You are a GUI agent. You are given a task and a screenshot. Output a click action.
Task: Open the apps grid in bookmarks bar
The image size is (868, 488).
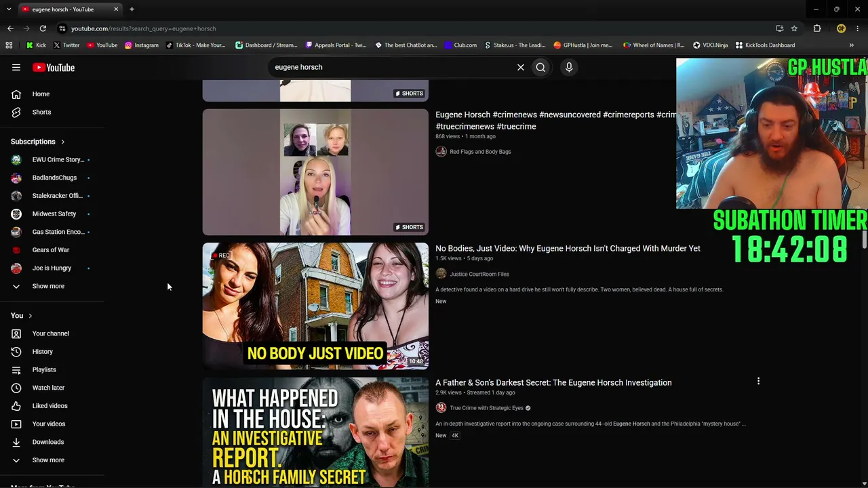[9, 45]
